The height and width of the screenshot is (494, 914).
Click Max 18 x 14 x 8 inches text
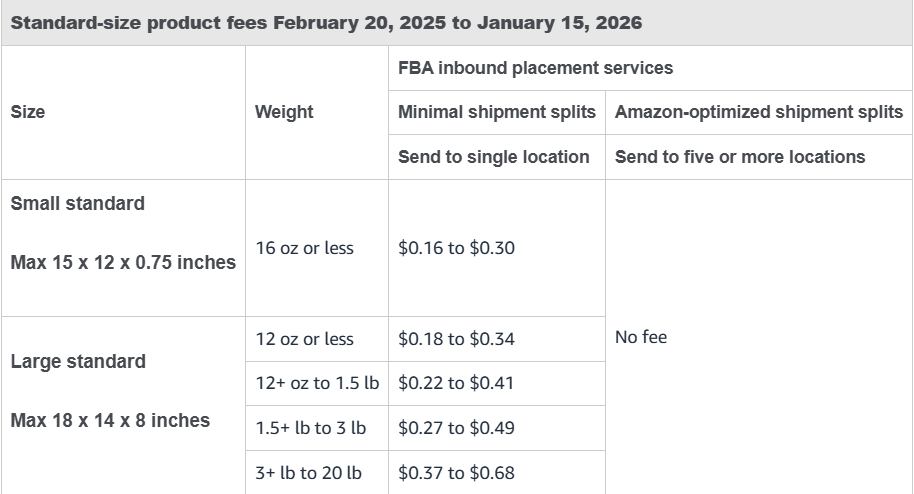click(x=110, y=420)
